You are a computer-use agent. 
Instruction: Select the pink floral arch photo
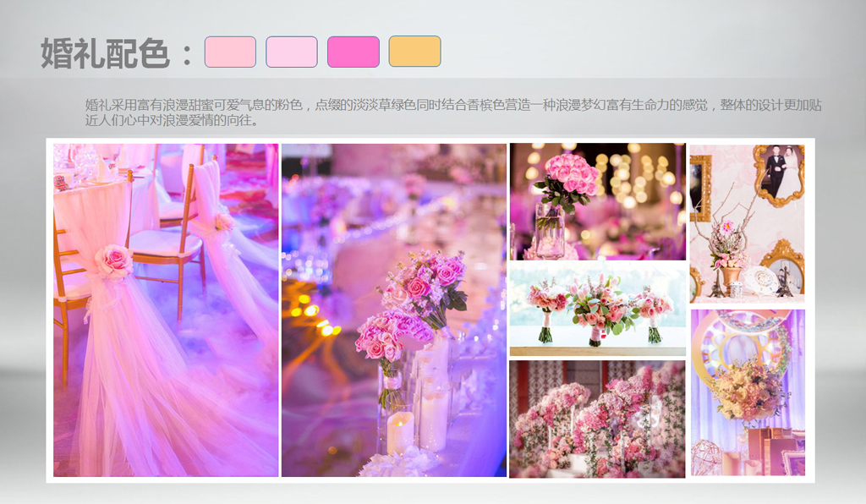pos(597,419)
